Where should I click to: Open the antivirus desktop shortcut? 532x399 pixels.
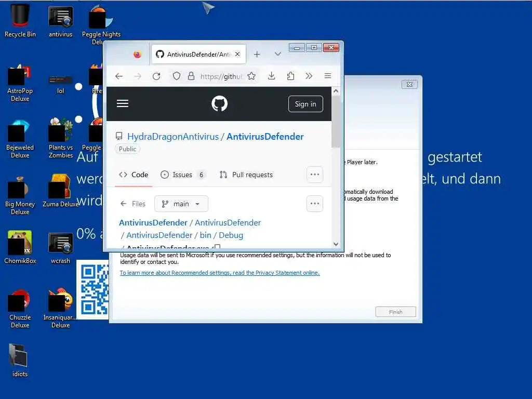point(60,20)
